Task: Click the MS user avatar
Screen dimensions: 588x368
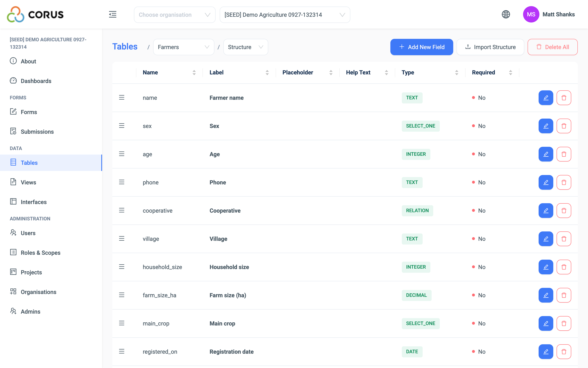Action: 531,14
